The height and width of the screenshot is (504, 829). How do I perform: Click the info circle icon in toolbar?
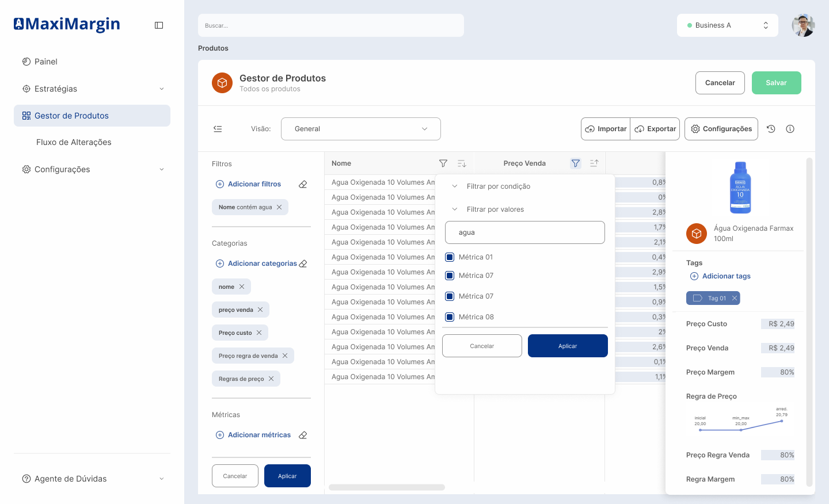coord(790,129)
